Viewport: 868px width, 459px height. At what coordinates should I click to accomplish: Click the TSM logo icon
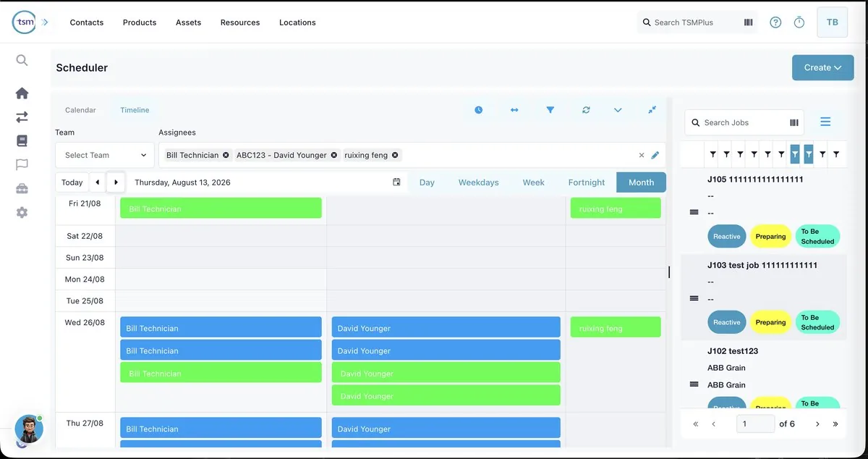tap(24, 22)
